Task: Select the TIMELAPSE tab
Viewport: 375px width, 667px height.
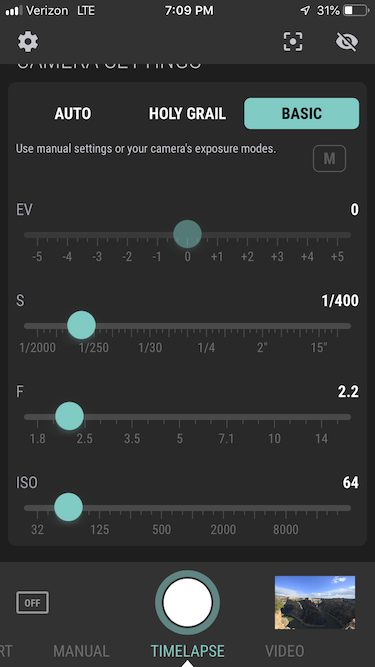Action: coord(188,651)
